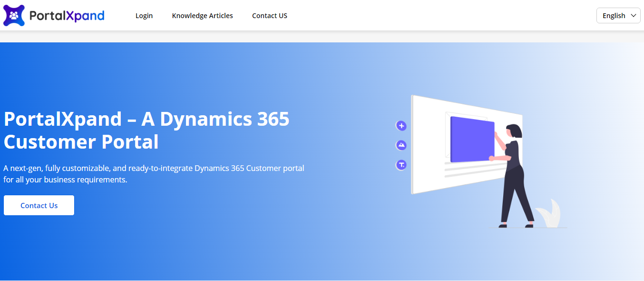The height and width of the screenshot is (281, 644).
Task: Go to Knowledge Articles in the navbar
Action: 203,16
